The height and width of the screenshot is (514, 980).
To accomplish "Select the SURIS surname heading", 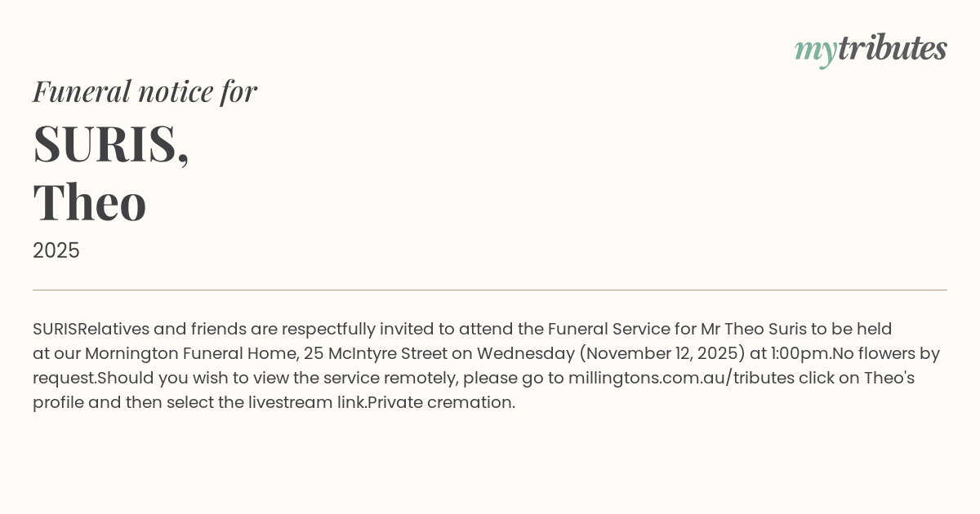I will pyautogui.click(x=111, y=144).
